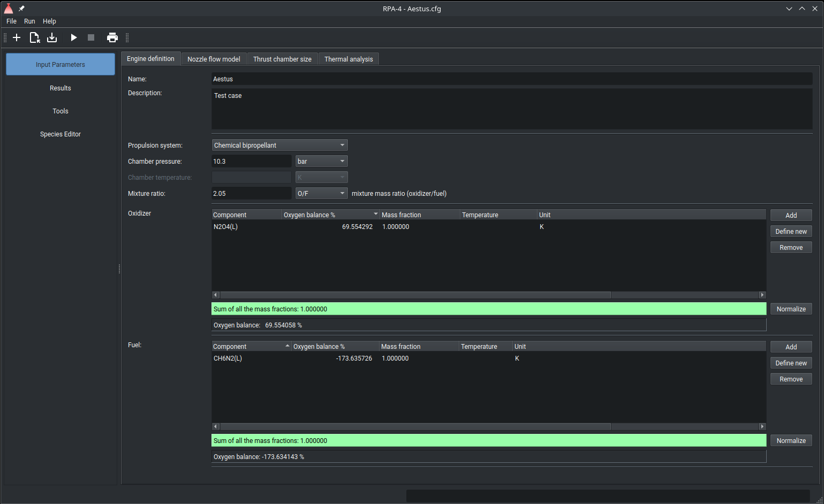
Task: Switch to the Nozzle flow model tab
Action: (214, 59)
